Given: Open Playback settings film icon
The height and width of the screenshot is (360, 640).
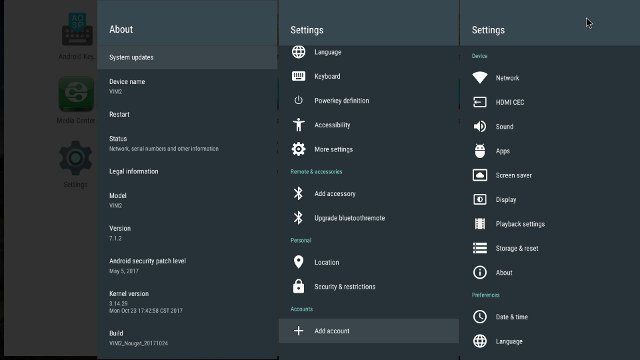Looking at the screenshot, I should [480, 224].
